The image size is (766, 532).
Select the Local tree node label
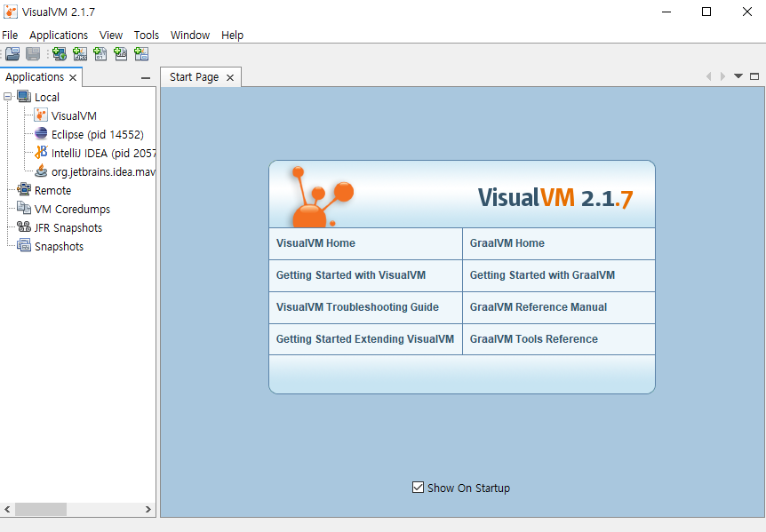point(47,97)
